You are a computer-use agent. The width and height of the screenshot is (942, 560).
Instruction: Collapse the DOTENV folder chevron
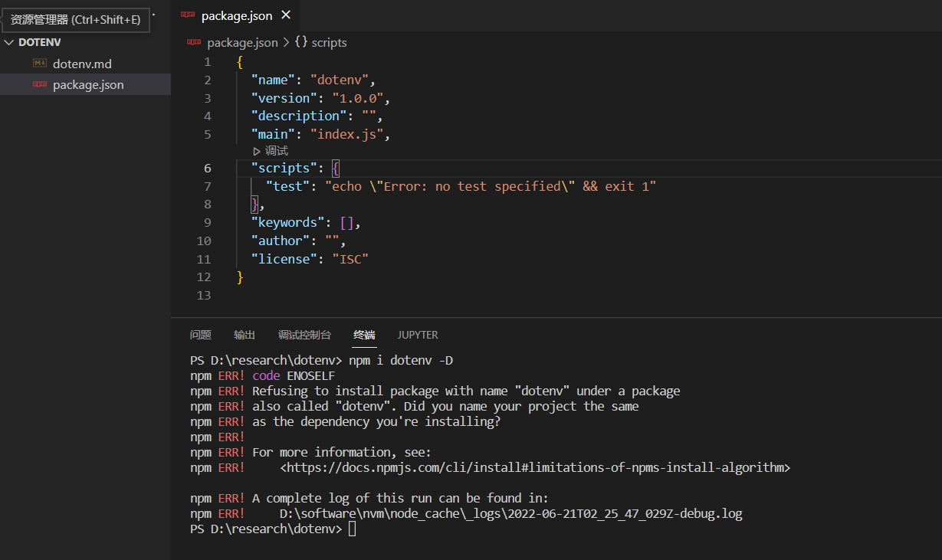9,43
